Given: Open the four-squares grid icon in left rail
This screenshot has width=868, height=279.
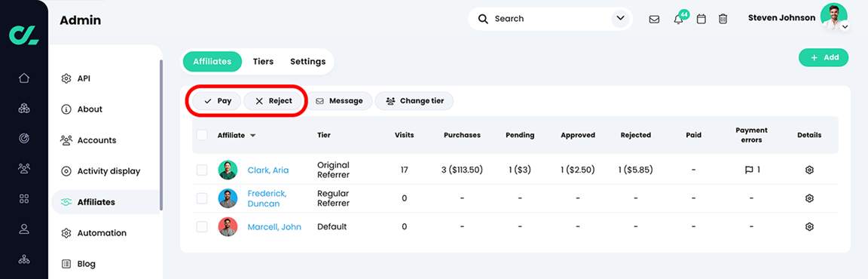Looking at the screenshot, I should (x=24, y=198).
